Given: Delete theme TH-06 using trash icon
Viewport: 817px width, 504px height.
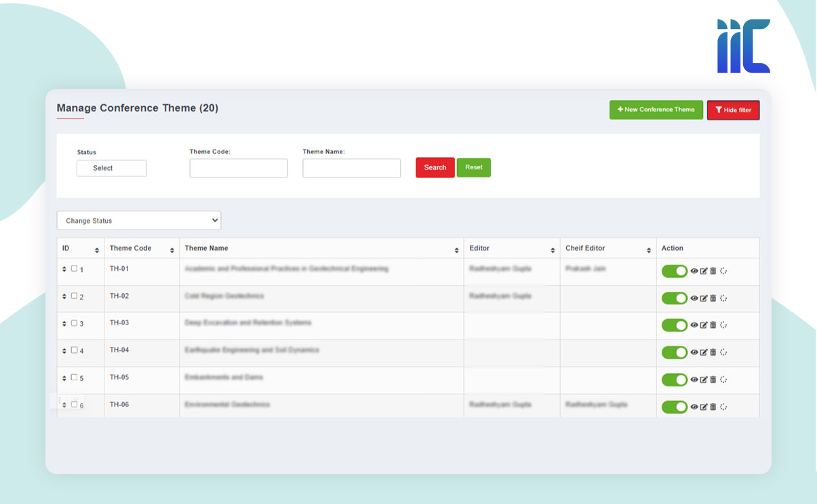Looking at the screenshot, I should coord(713,406).
